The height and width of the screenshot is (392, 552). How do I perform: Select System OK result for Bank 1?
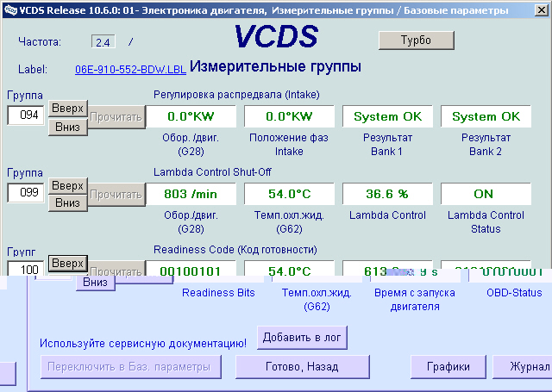[387, 116]
